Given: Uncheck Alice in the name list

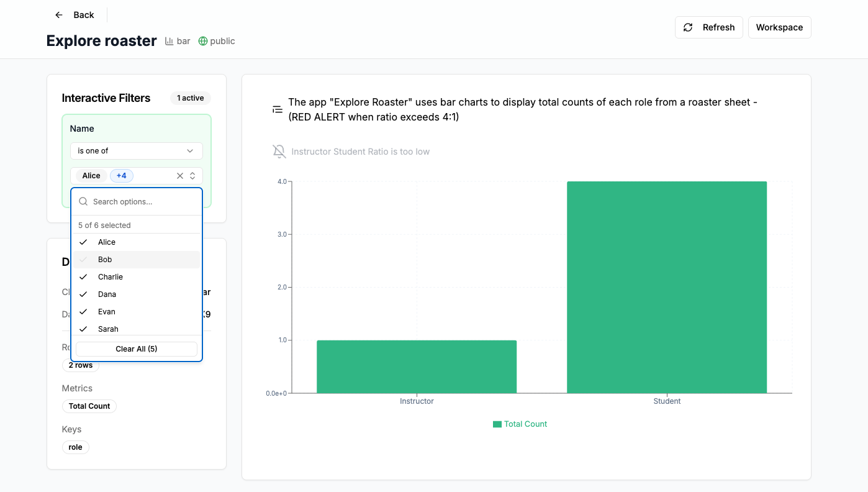Looking at the screenshot, I should click(x=137, y=242).
